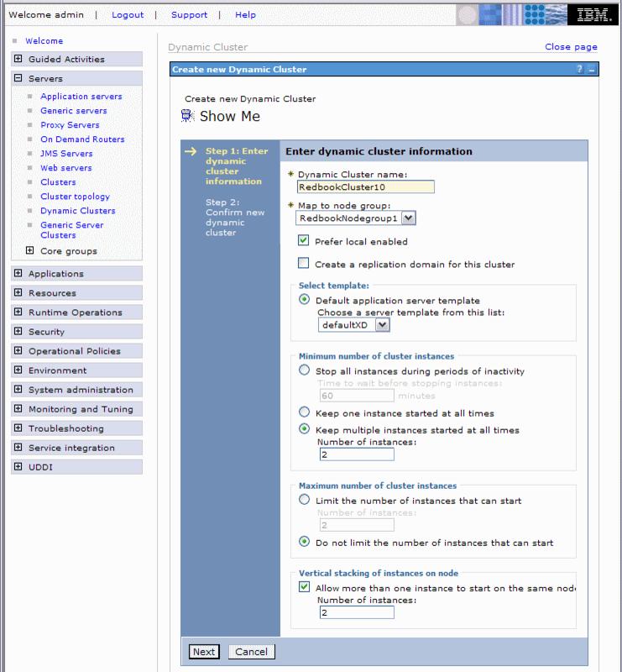Screen dimensions: 622x672
Task: Expand the Troubleshooting section
Action: click(18, 428)
